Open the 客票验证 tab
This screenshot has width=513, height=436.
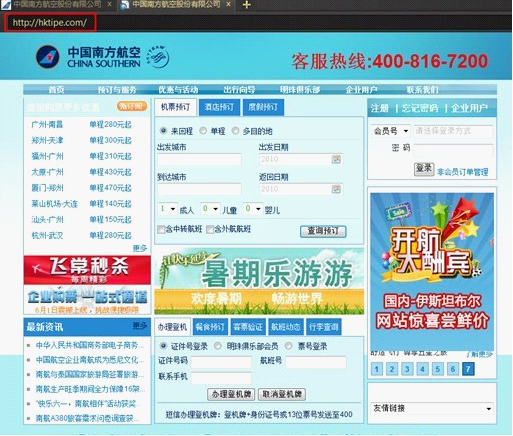pos(248,327)
